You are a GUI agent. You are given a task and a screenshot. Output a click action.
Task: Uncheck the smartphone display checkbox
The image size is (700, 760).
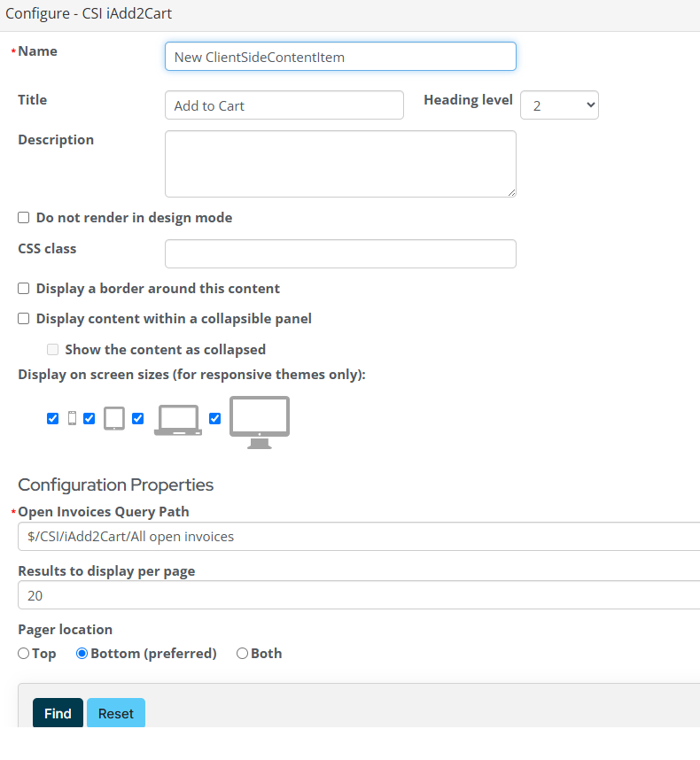pos(53,418)
